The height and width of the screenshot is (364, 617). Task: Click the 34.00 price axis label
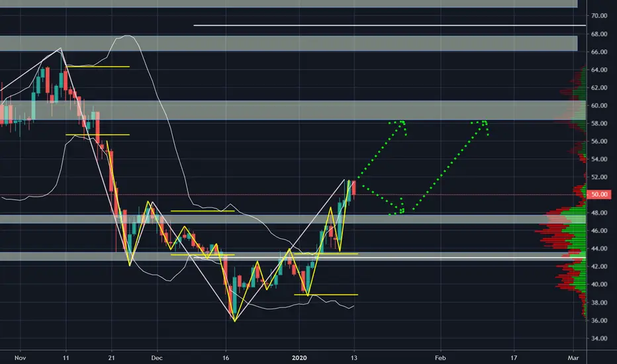click(x=599, y=338)
